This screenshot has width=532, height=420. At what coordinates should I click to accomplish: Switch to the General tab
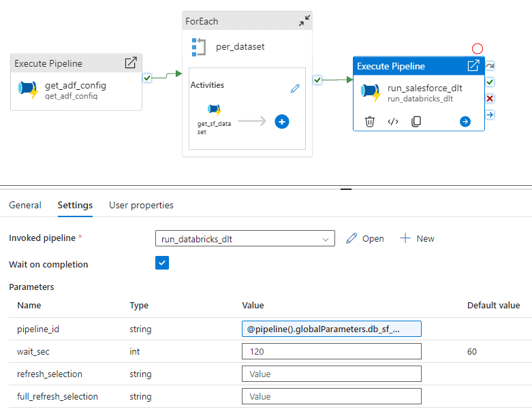click(25, 205)
